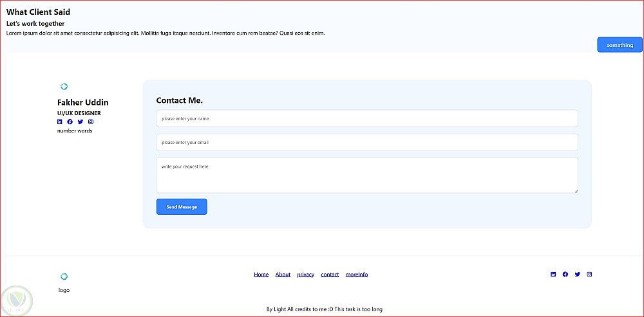The image size is (644, 317).
Task: Open Facebook icon under UI/UX DESIGNER
Action: pos(70,122)
